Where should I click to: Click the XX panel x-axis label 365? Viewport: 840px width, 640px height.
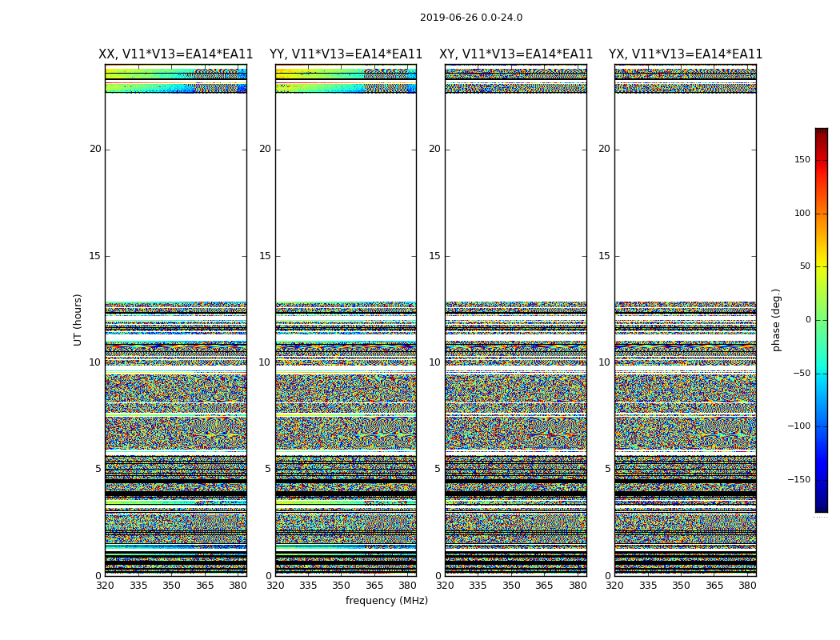click(x=205, y=586)
